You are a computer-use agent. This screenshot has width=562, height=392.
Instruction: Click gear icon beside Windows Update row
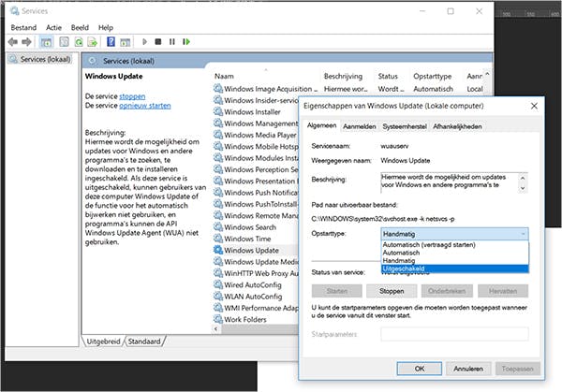point(218,250)
